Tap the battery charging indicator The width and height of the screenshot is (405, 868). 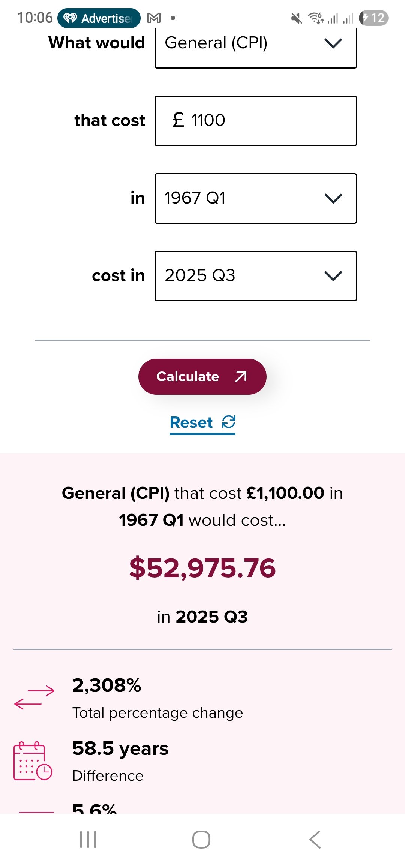(373, 18)
